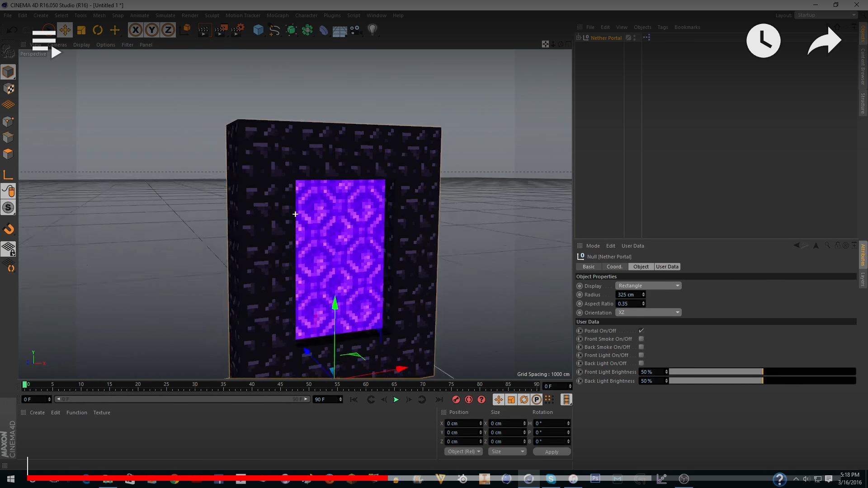This screenshot has width=868, height=488.
Task: Click the Record Active Objects button
Action: coord(456,399)
